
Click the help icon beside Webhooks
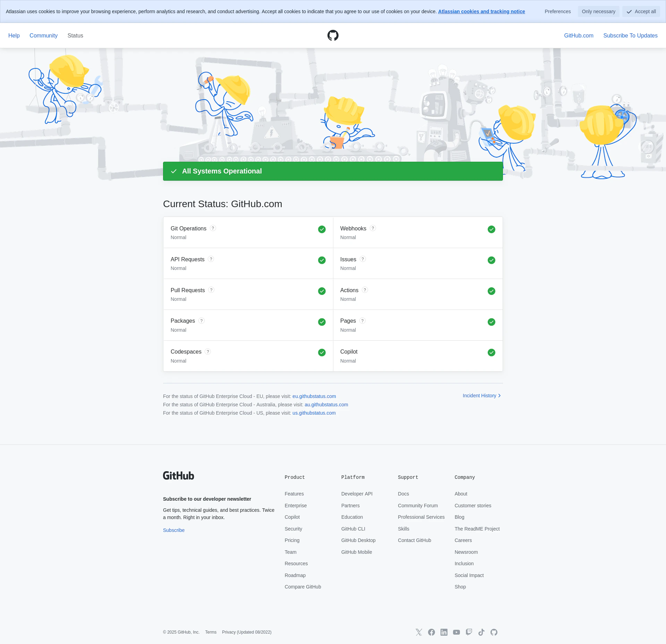(x=373, y=228)
